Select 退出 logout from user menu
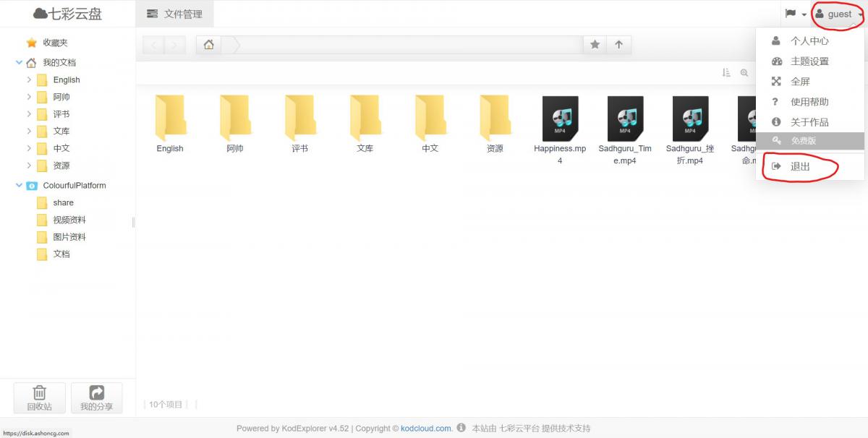Screen dimensions: 868x438 coord(800,166)
